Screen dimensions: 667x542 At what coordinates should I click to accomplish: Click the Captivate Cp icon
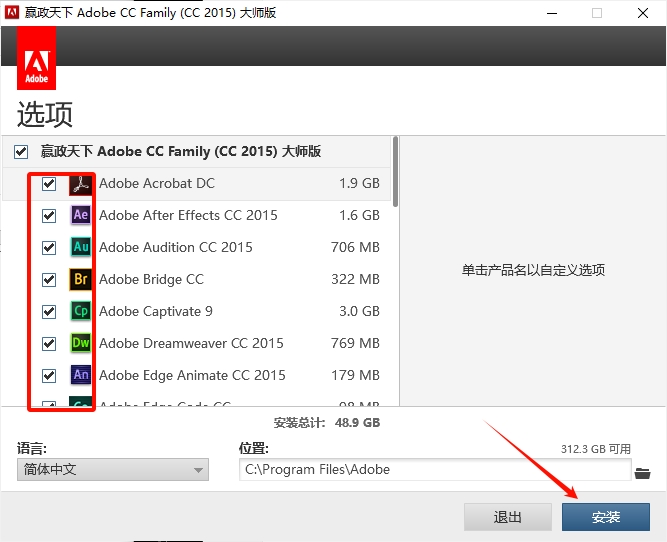click(80, 311)
